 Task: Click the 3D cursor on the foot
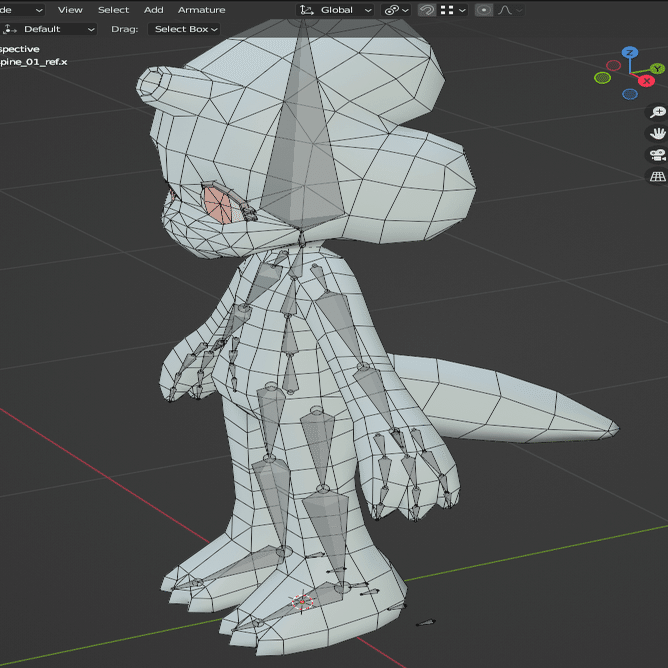pyautogui.click(x=302, y=602)
